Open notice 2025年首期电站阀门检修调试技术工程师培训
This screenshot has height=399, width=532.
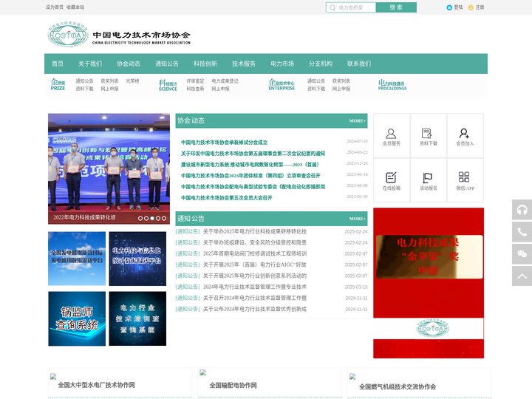click(255, 253)
